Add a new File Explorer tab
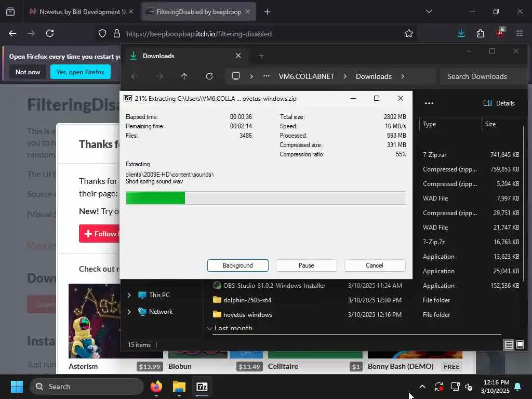Screen dimensions: 532x399 pos(261,56)
